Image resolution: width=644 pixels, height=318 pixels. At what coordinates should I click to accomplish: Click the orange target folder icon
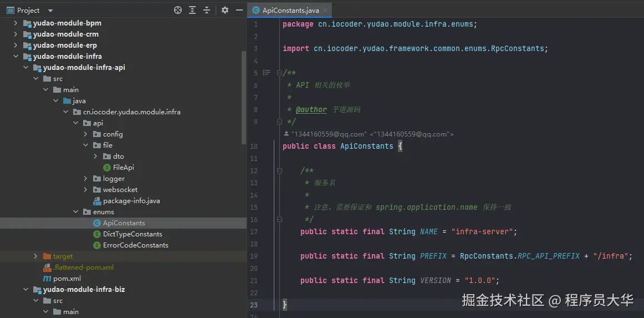click(47, 256)
